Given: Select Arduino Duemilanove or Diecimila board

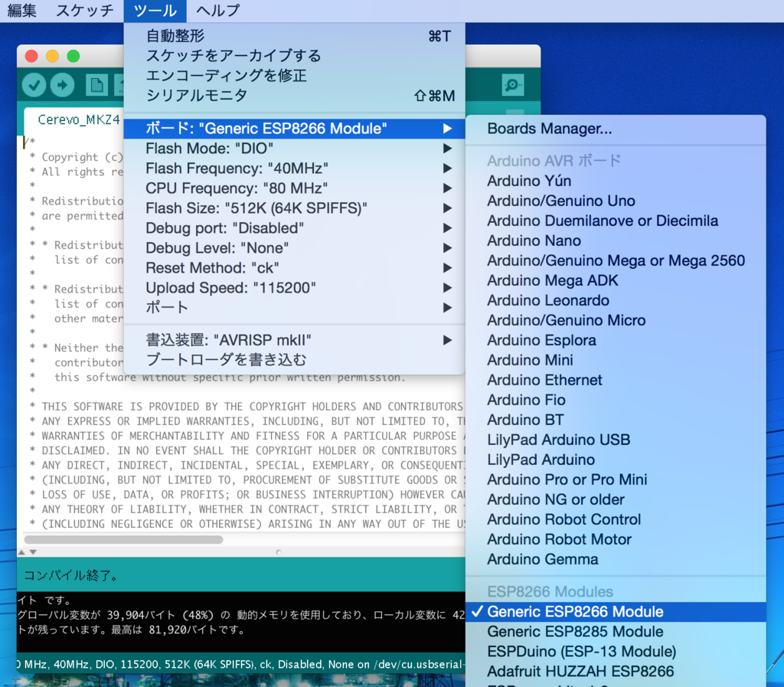Looking at the screenshot, I should click(616, 221).
